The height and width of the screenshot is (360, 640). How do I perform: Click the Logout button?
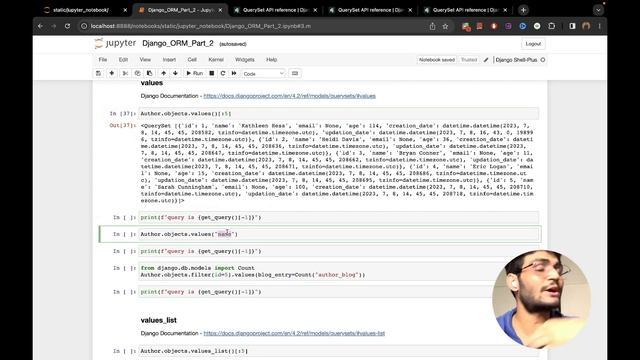click(533, 44)
